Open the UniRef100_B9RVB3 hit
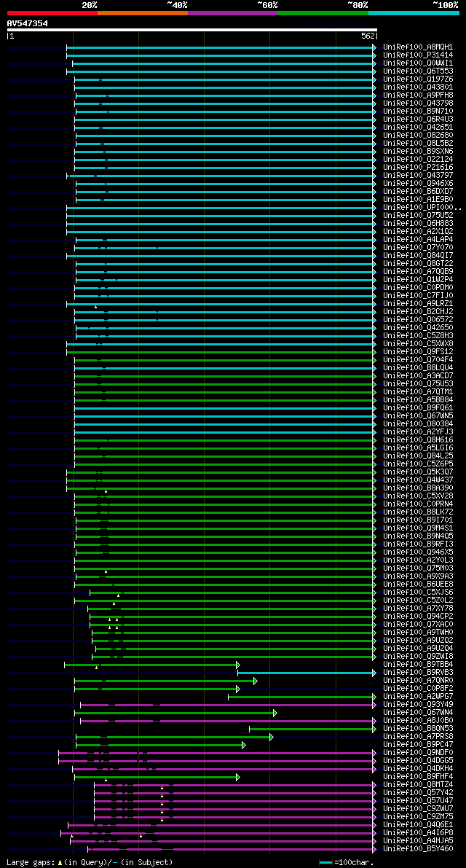The image size is (466, 868). [x=418, y=673]
